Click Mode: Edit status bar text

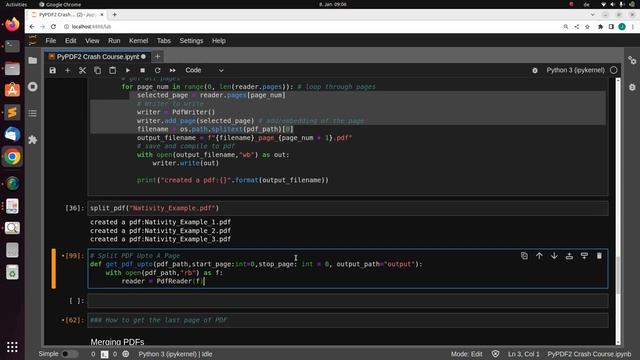click(x=467, y=354)
